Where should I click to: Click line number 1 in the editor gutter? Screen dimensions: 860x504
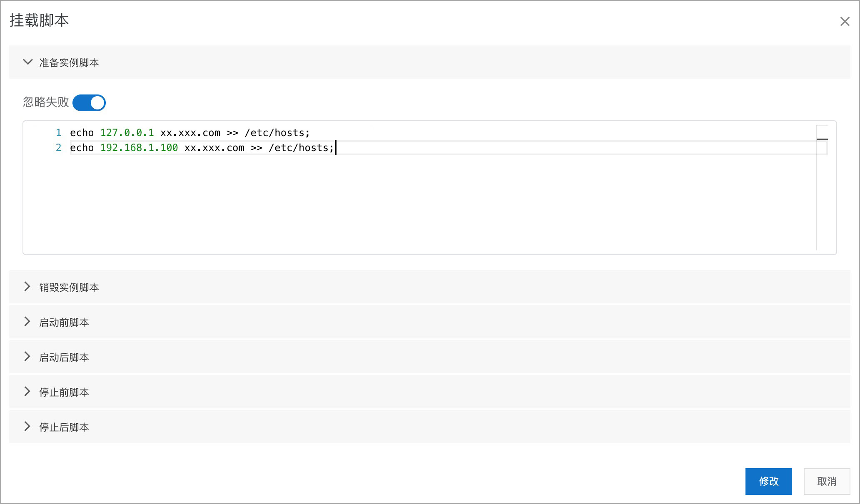(59, 133)
